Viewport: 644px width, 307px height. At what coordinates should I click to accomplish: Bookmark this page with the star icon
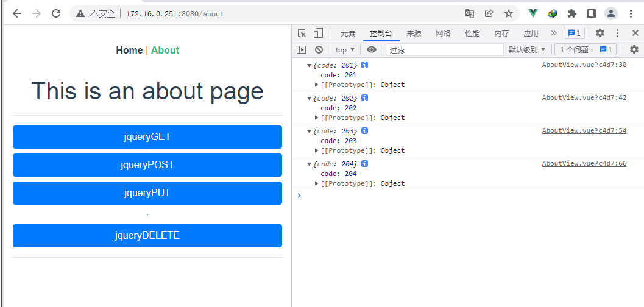(509, 13)
